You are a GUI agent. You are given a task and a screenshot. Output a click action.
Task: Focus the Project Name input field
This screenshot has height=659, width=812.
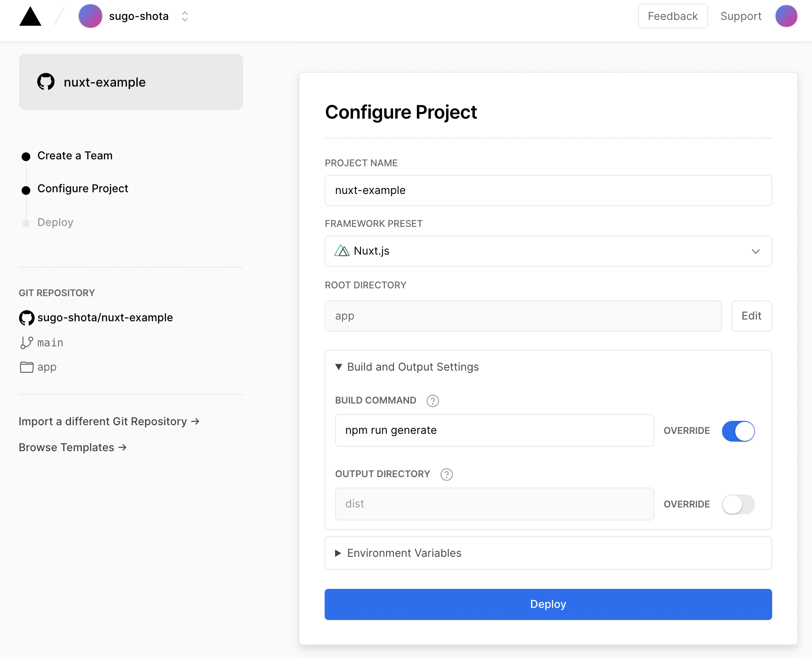coord(548,191)
